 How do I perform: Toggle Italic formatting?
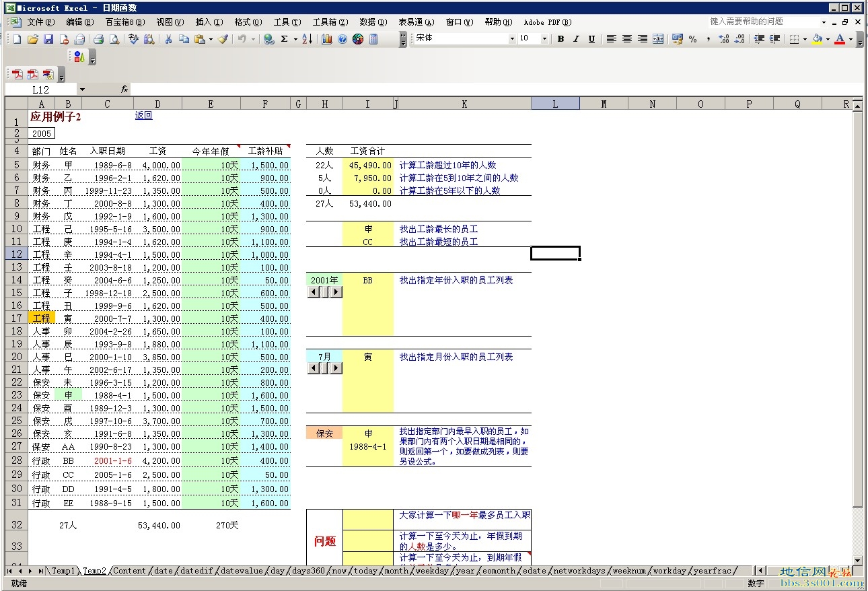pos(576,39)
